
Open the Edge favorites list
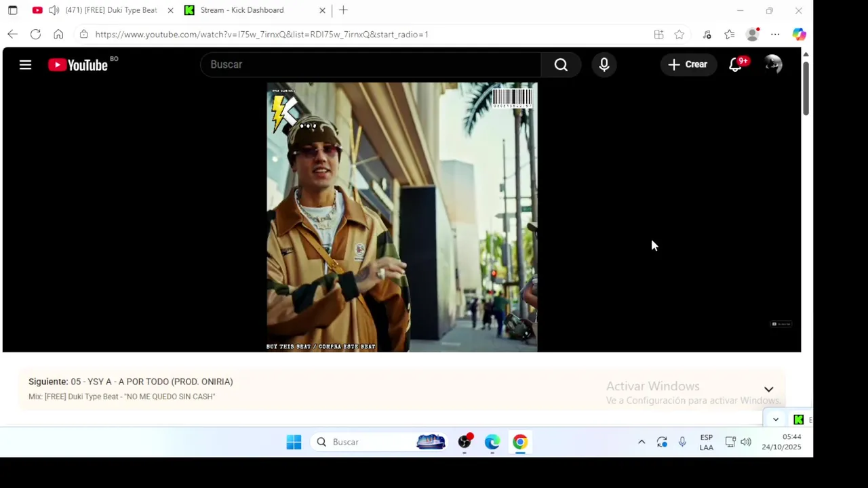click(729, 35)
